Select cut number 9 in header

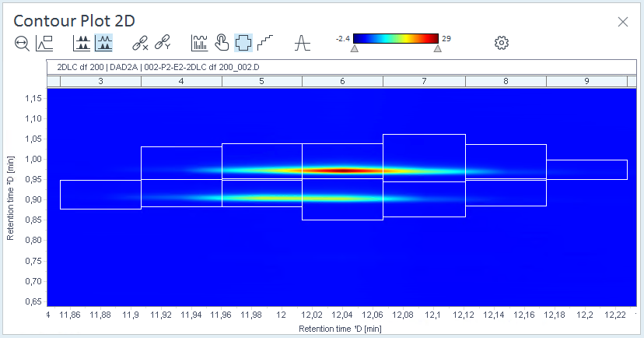point(586,82)
